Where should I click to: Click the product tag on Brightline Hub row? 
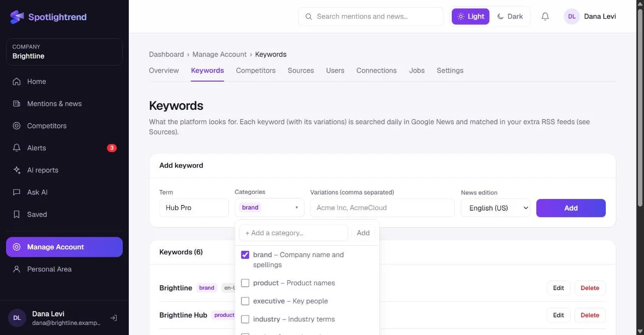point(224,315)
